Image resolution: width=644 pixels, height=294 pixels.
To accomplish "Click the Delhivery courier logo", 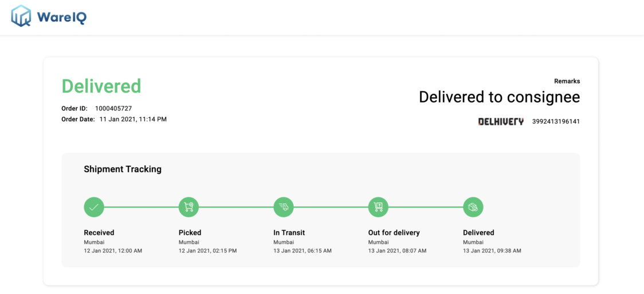I will pyautogui.click(x=501, y=121).
